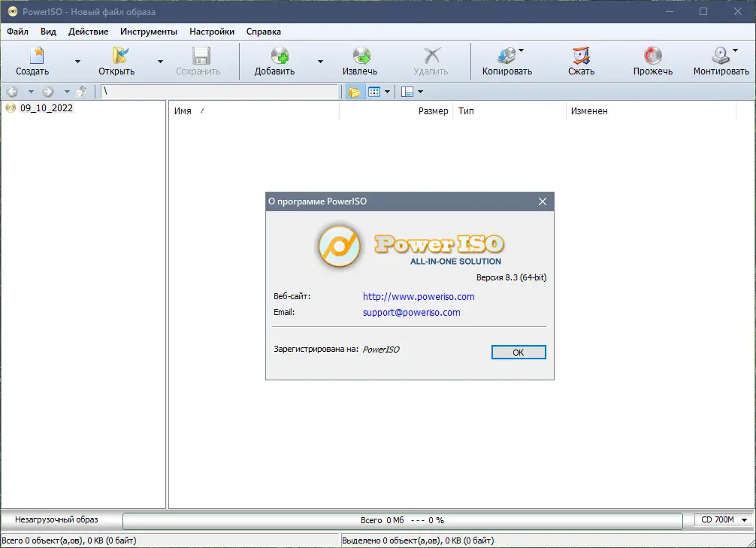Expand the Back history dropdown arrow
The image size is (756, 548).
coord(31,92)
